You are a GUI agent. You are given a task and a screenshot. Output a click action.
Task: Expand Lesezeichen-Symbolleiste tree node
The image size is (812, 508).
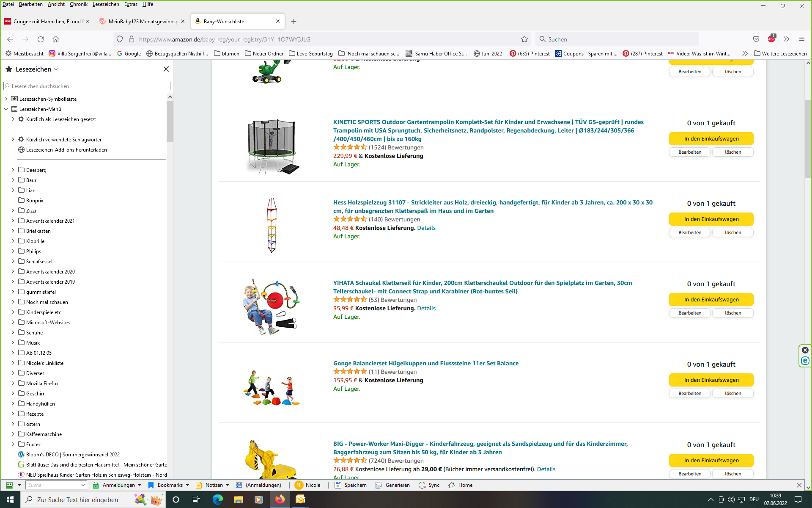coord(6,99)
